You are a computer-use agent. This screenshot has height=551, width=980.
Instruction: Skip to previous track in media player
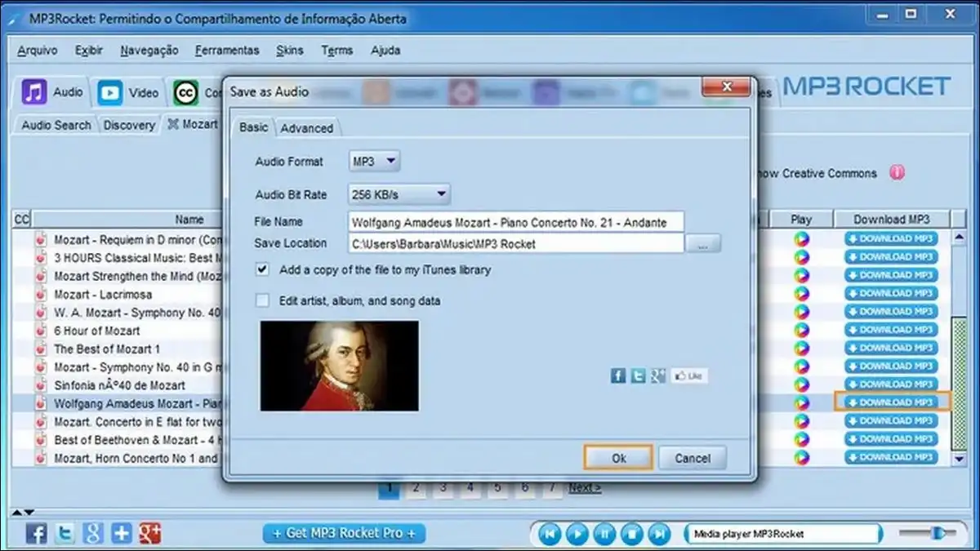[550, 534]
